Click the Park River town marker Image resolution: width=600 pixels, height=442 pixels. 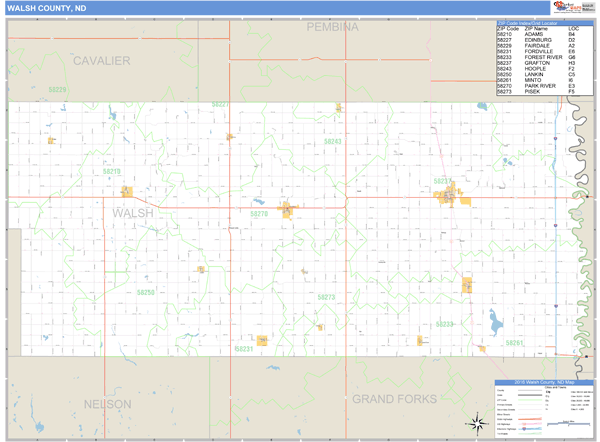pyautogui.click(x=288, y=210)
